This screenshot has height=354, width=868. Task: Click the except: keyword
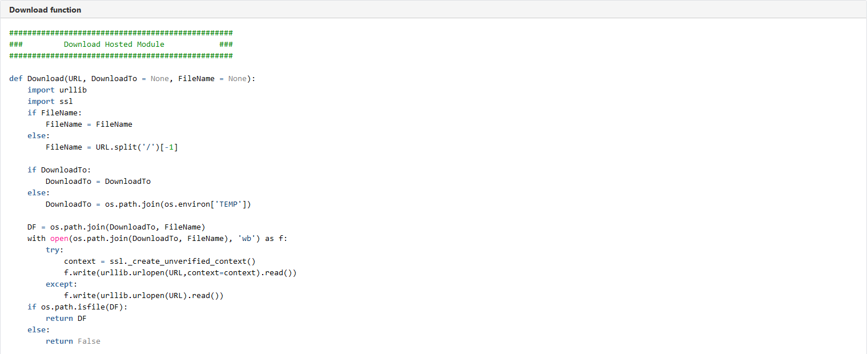click(62, 284)
